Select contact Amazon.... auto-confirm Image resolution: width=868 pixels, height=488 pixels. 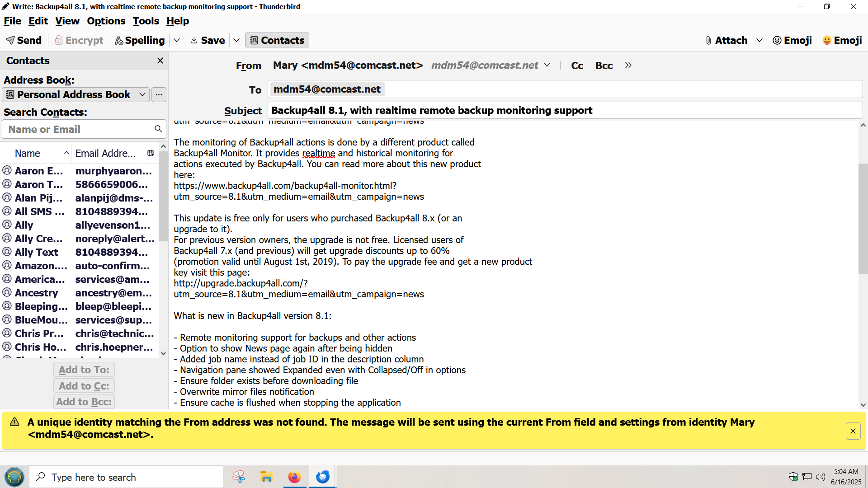point(79,266)
